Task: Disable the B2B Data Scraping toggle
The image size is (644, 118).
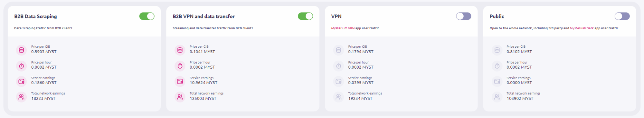Action: (x=147, y=16)
